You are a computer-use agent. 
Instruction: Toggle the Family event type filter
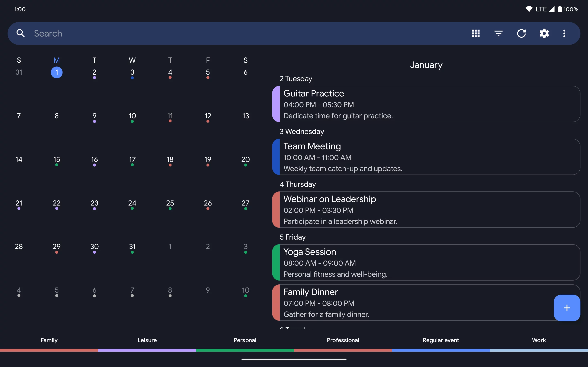pyautogui.click(x=49, y=340)
